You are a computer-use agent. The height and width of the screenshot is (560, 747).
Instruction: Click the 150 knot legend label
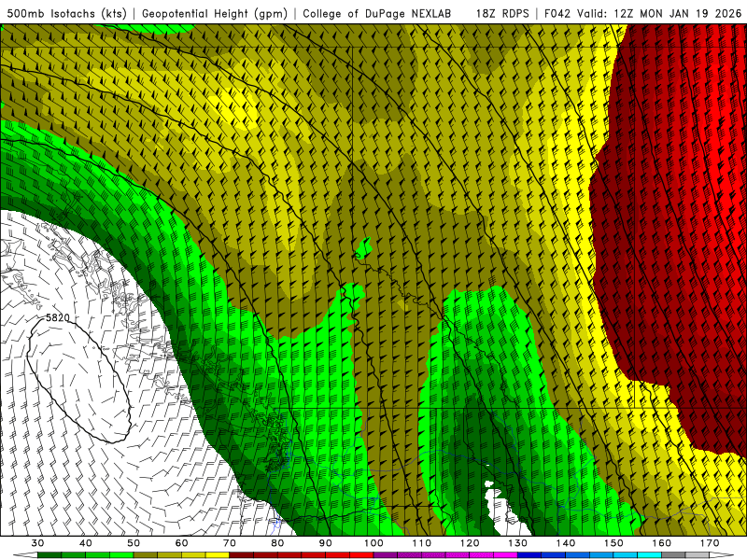pos(614,543)
